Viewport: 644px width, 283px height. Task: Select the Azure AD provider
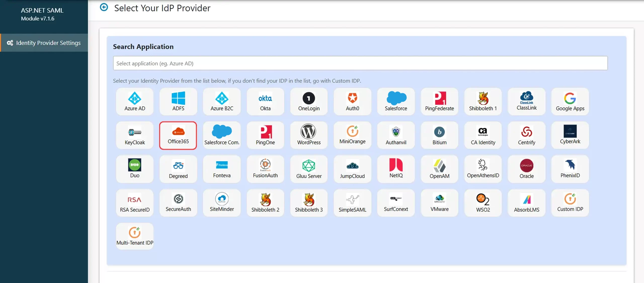(135, 102)
